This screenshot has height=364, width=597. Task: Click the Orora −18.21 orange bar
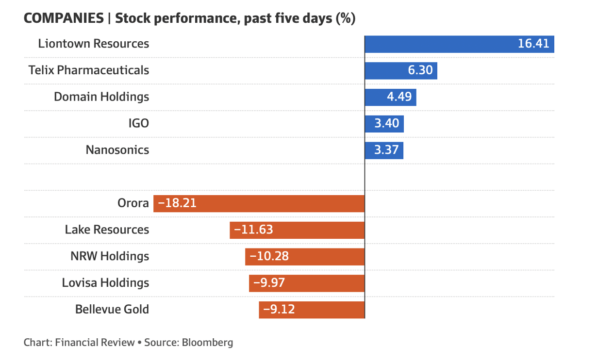point(259,203)
